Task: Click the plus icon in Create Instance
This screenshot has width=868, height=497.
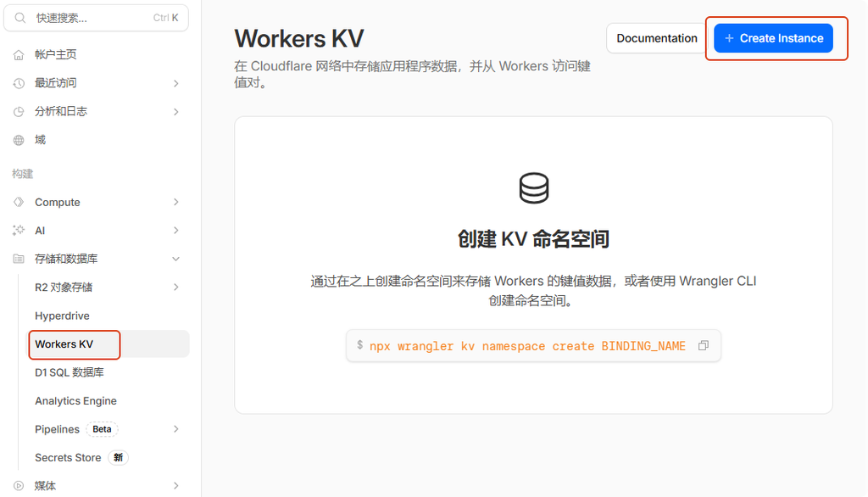Action: (x=729, y=38)
